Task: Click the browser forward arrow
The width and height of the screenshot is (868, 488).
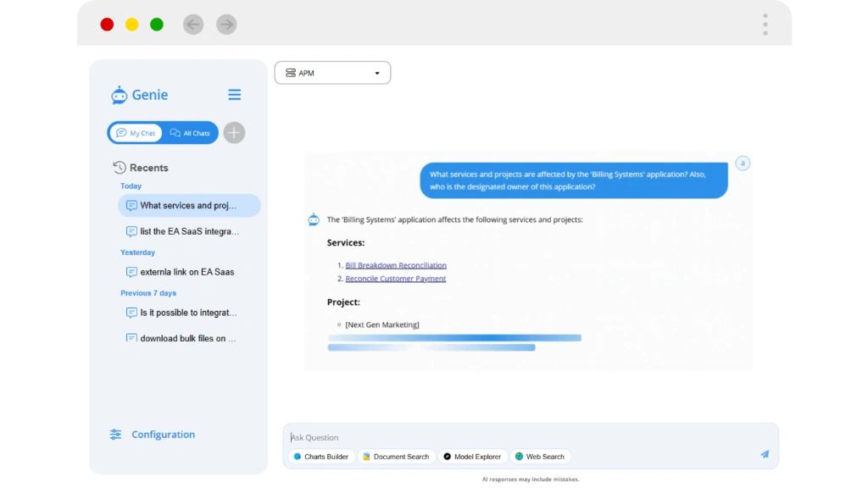Action: tap(226, 25)
